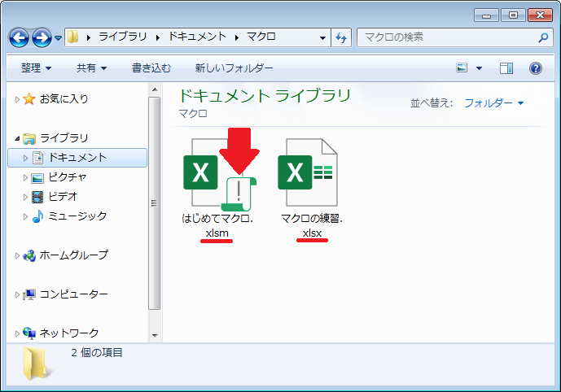Expand the ビデオ tree node
The height and width of the screenshot is (392, 561).
click(25, 197)
